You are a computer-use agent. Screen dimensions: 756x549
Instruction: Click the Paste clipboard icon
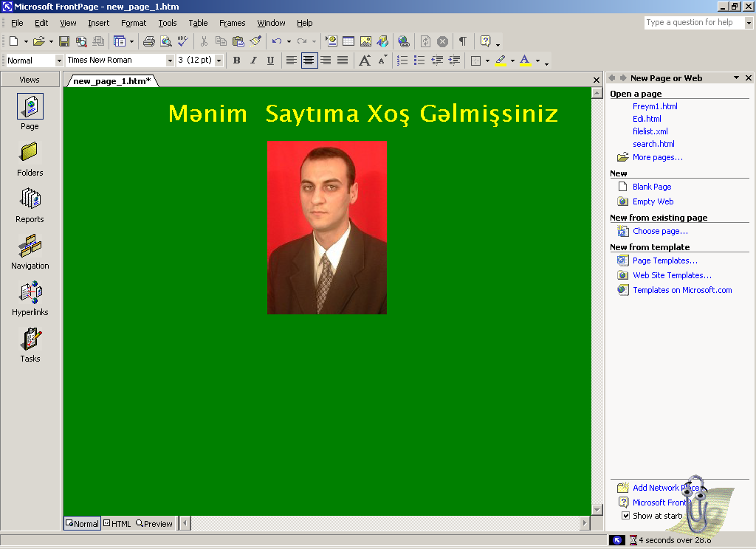[238, 41]
